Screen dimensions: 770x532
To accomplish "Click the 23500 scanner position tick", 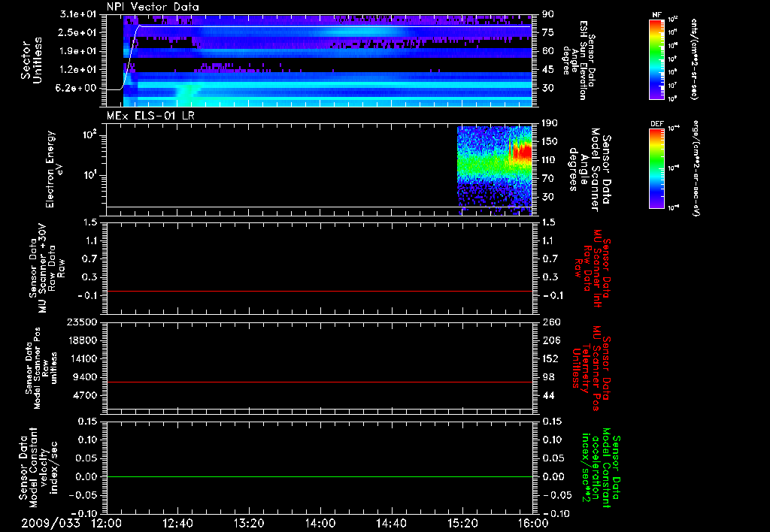I will click(x=83, y=322).
